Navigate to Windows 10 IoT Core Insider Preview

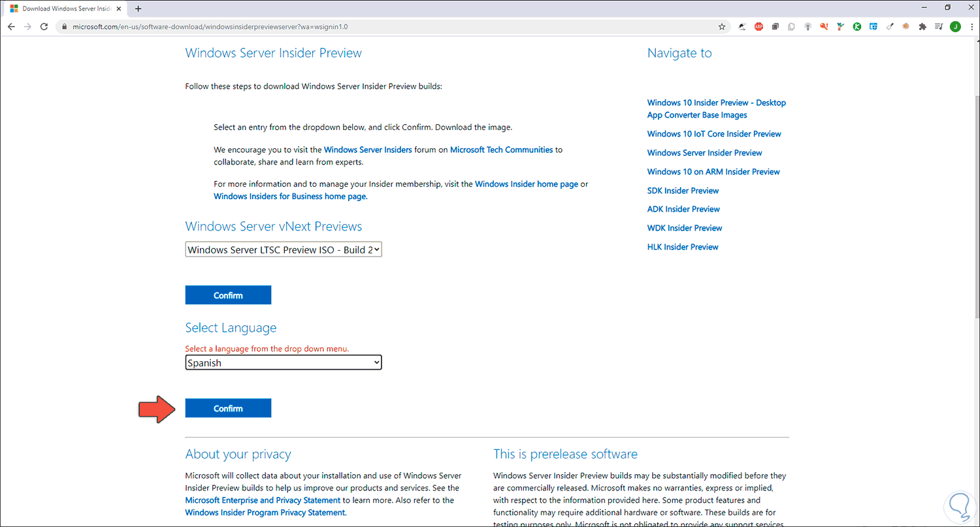click(714, 134)
